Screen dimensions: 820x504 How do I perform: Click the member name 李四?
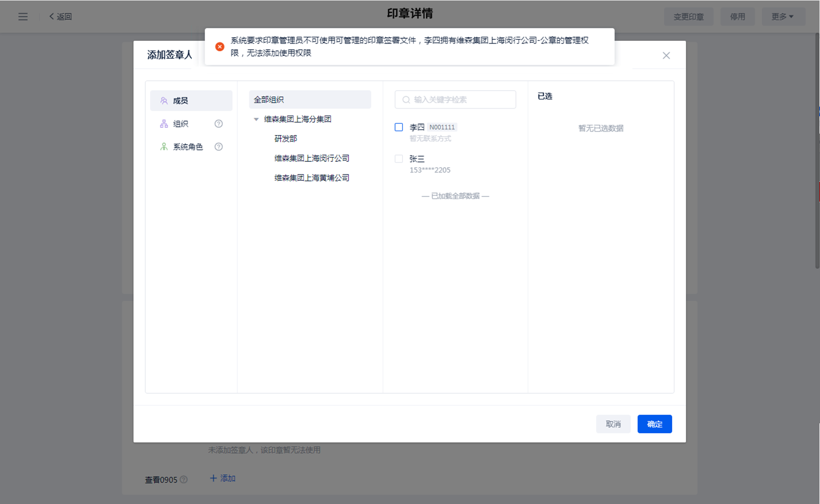pyautogui.click(x=417, y=127)
